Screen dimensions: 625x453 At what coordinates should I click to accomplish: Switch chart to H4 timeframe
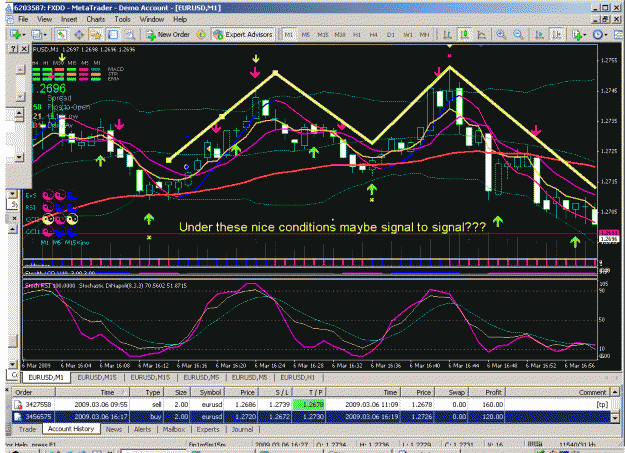pyautogui.click(x=373, y=35)
